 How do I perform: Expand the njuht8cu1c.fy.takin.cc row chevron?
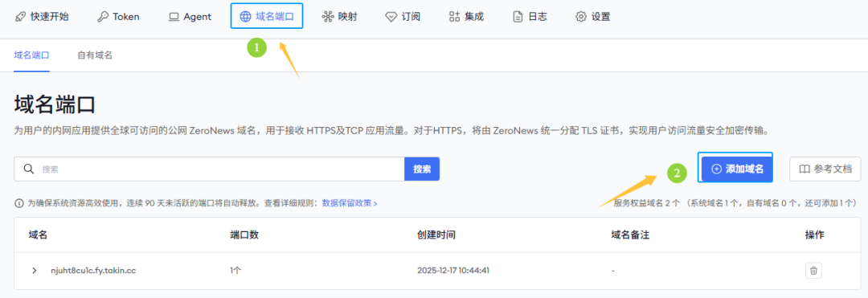[x=35, y=271]
